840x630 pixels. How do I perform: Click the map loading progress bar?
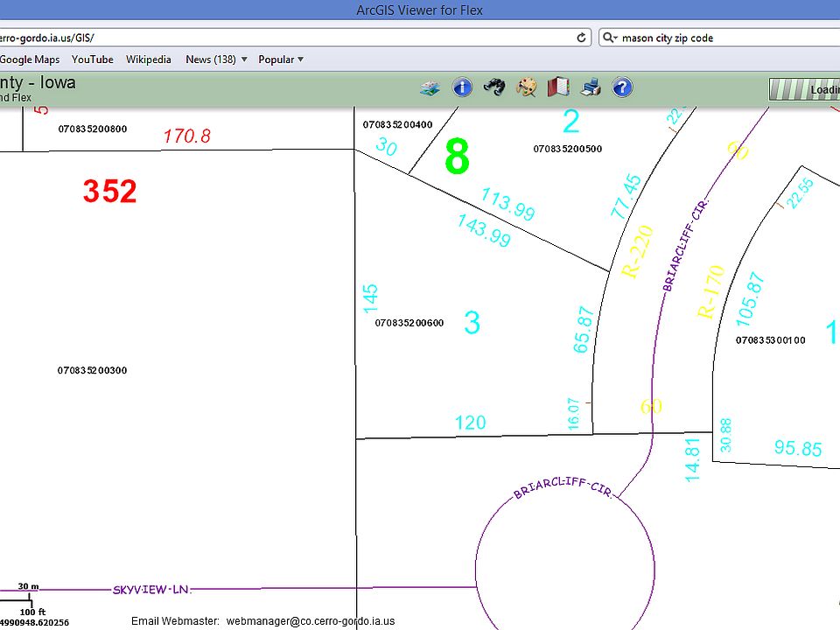[804, 89]
